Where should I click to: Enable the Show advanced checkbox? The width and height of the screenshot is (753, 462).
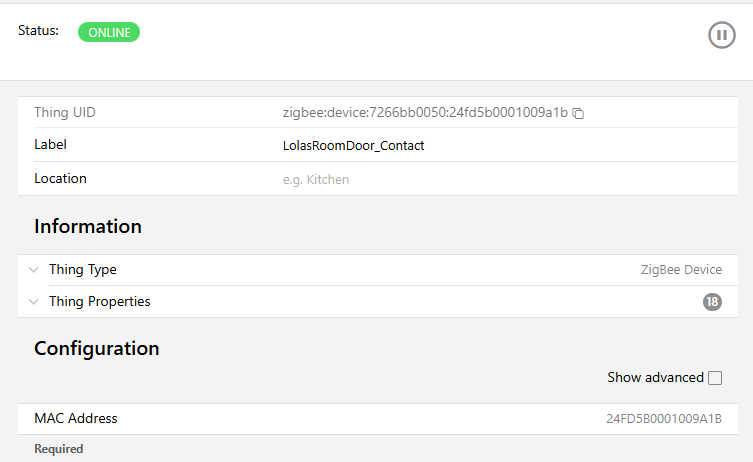715,378
